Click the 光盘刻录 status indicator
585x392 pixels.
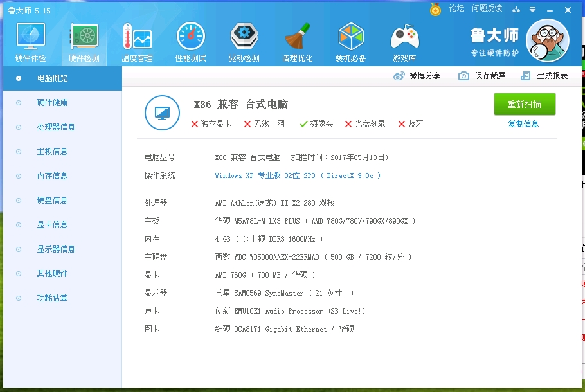365,124
